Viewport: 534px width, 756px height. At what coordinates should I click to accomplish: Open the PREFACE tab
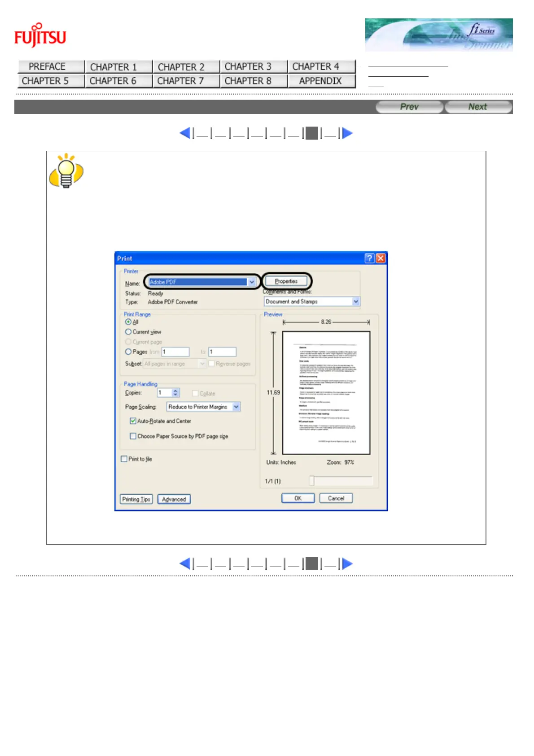pyautogui.click(x=51, y=66)
